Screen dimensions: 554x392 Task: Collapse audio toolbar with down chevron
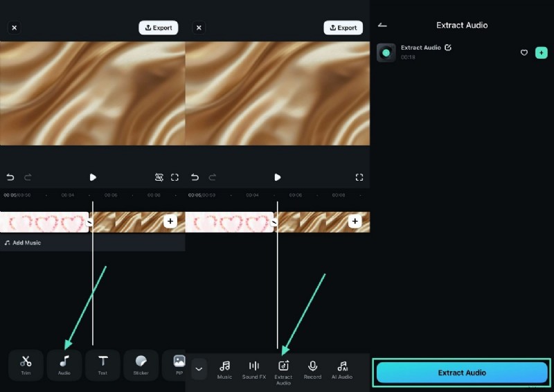click(199, 369)
